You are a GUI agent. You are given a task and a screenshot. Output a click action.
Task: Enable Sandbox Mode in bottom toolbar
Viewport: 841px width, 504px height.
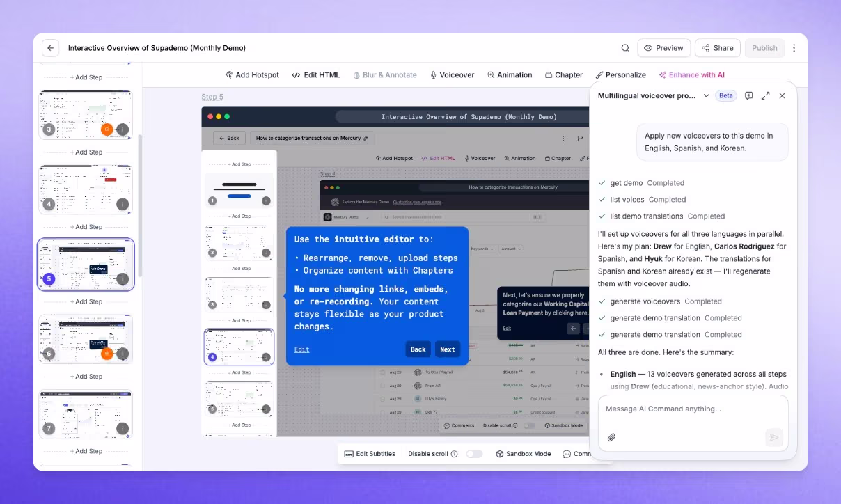coord(523,454)
